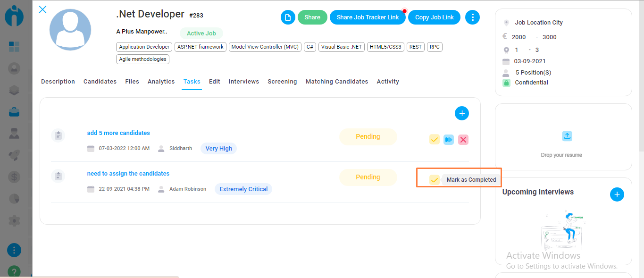Click the green Share button
The image size is (644, 278).
[312, 17]
